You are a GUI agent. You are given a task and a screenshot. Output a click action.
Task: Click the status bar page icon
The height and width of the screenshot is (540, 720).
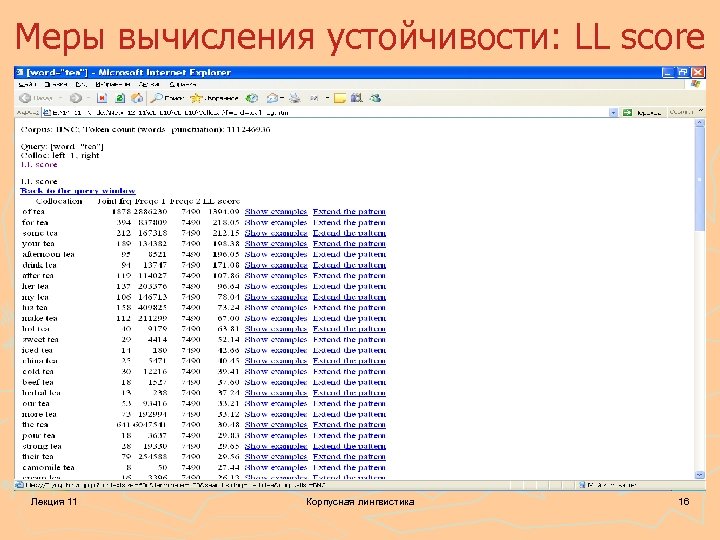(x=20, y=485)
